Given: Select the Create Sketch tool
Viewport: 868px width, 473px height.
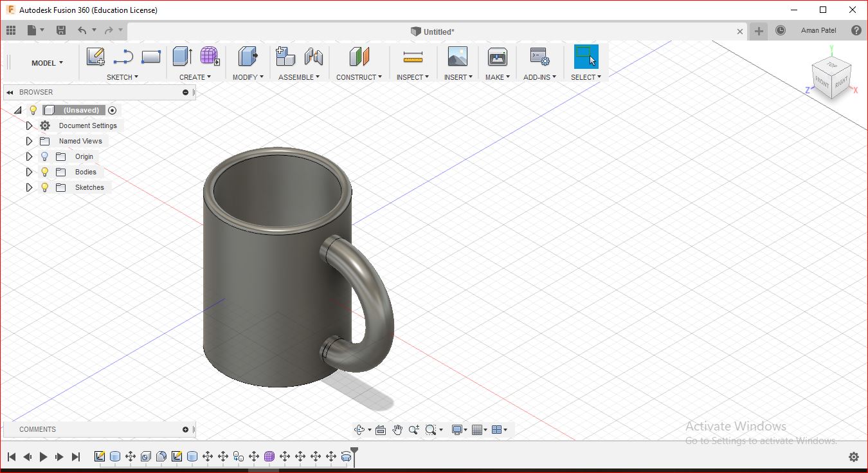Looking at the screenshot, I should pyautogui.click(x=96, y=57).
